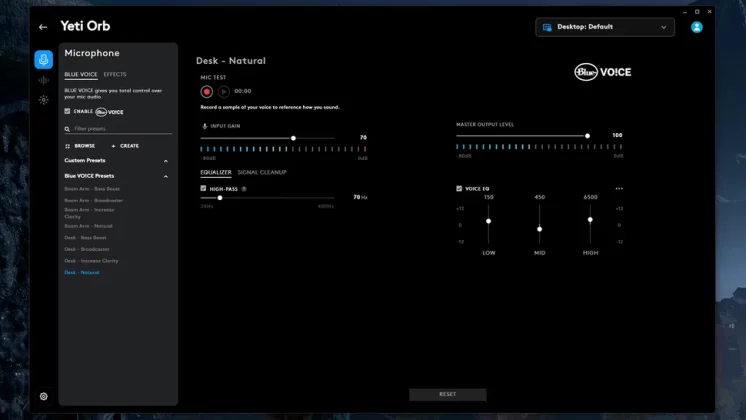This screenshot has height=420, width=746.
Task: Open the audio waveform sidebar icon
Action: [43, 80]
